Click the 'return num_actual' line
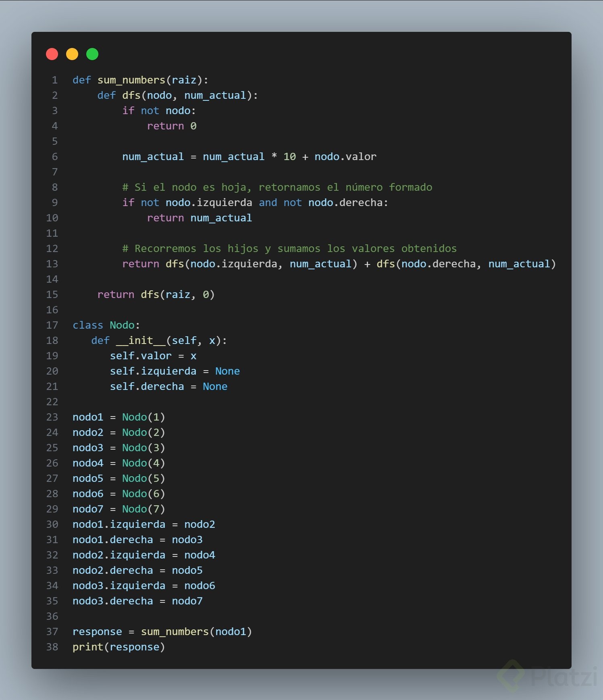The image size is (603, 700). click(200, 218)
